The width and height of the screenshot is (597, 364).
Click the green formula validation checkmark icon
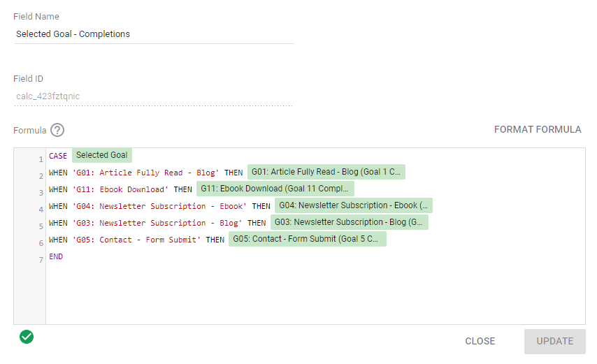pos(27,337)
